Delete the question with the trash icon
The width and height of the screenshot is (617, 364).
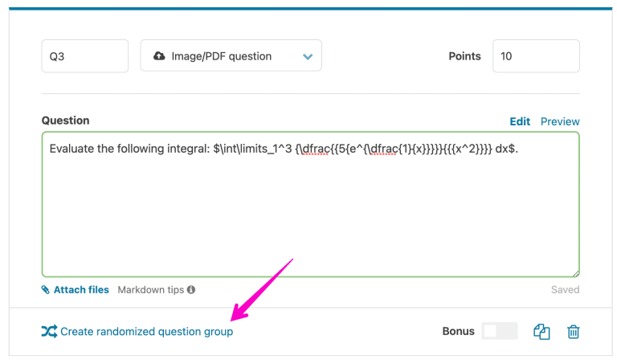click(574, 331)
